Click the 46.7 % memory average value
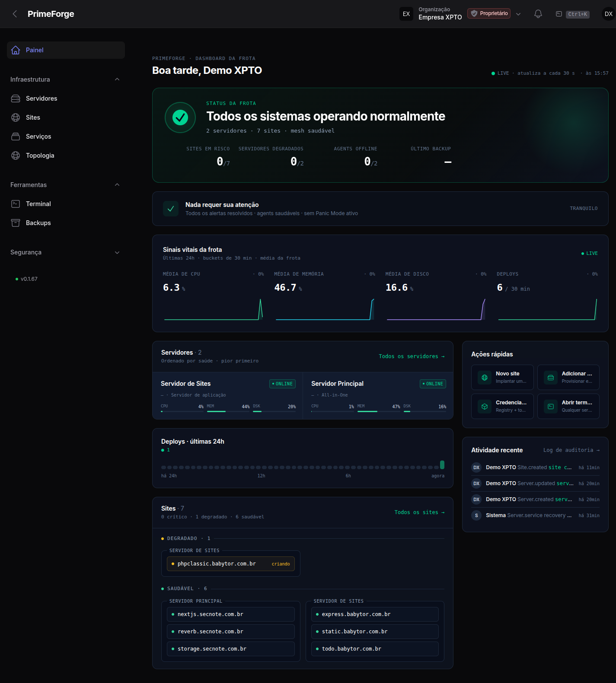The height and width of the screenshot is (683, 616). [288, 288]
